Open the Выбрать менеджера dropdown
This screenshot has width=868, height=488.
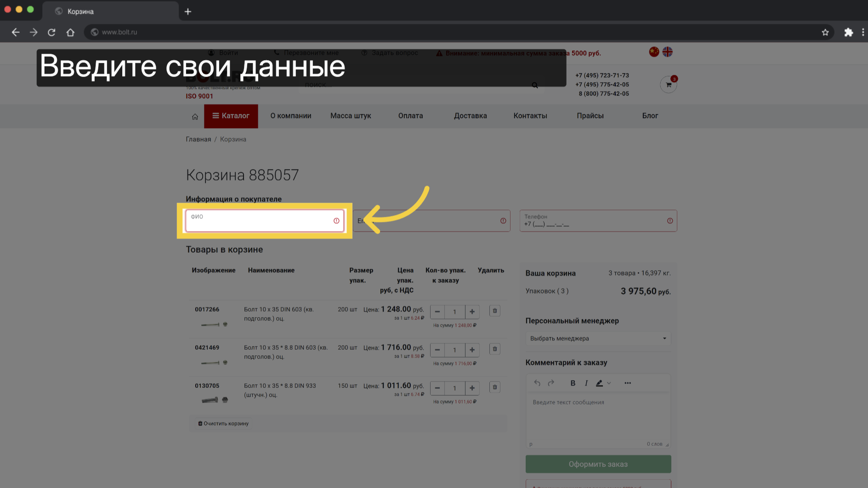coord(598,338)
